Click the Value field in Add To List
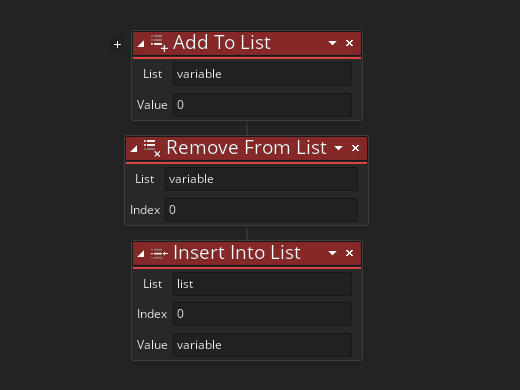The image size is (520, 390). click(x=262, y=105)
